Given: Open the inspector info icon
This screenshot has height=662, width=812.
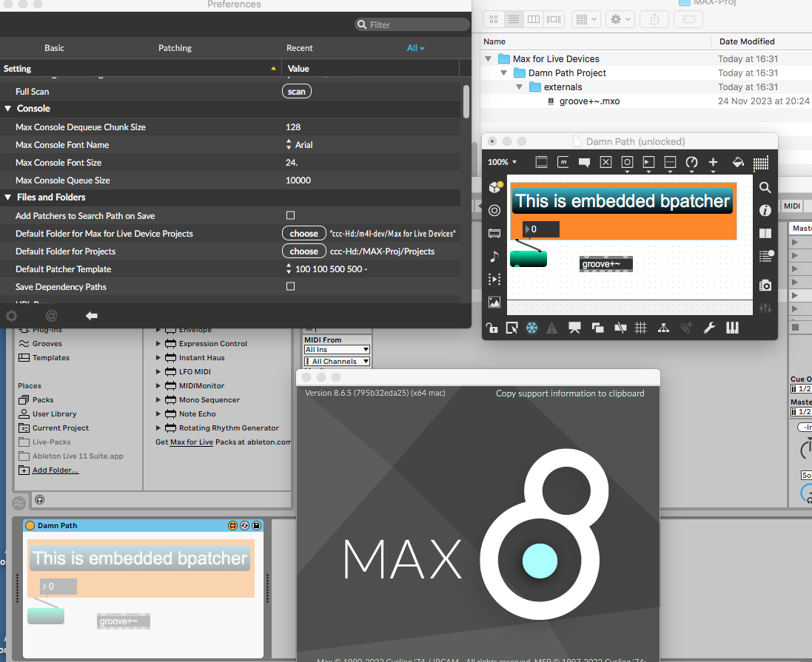Looking at the screenshot, I should coord(765,211).
